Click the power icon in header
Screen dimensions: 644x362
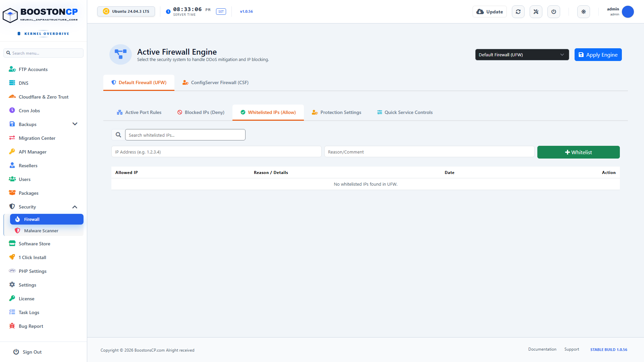click(554, 12)
